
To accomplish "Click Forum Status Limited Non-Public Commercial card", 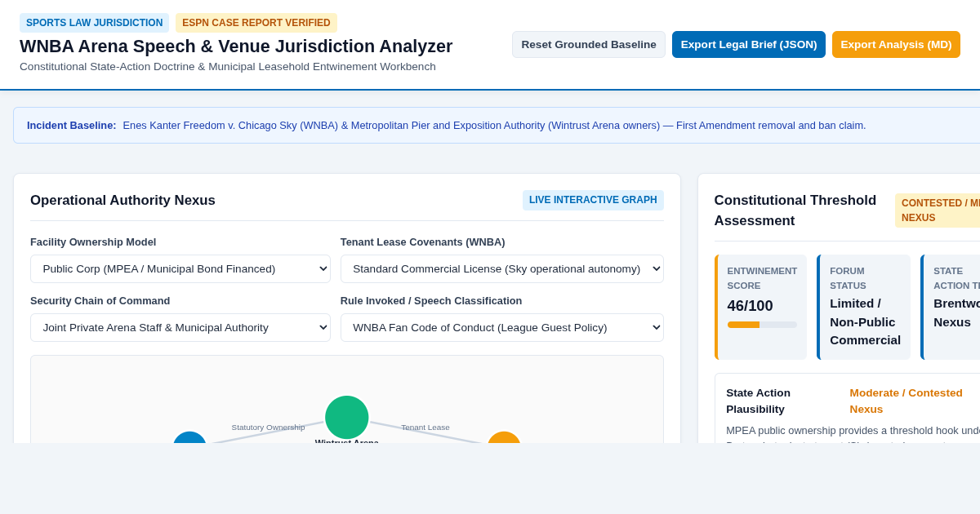I will point(864,307).
